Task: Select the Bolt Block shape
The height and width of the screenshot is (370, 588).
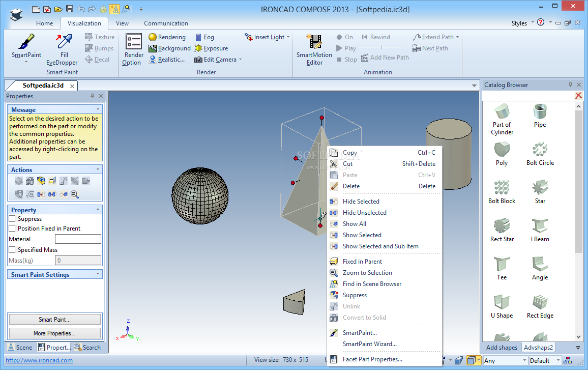Action: [502, 192]
